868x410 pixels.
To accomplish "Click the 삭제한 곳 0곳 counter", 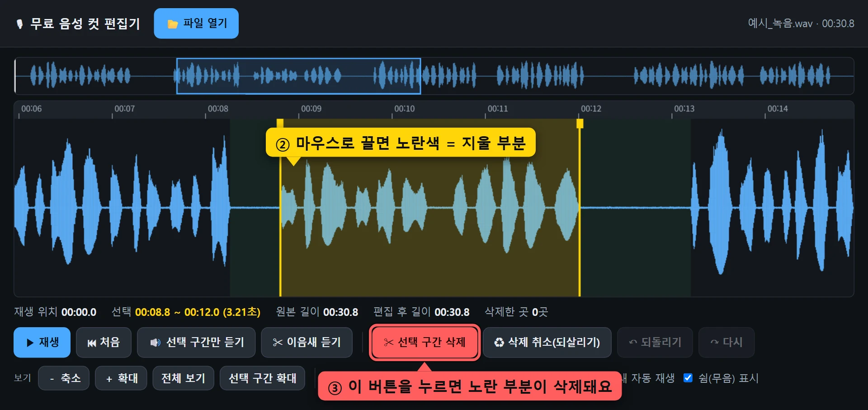I will (x=516, y=312).
